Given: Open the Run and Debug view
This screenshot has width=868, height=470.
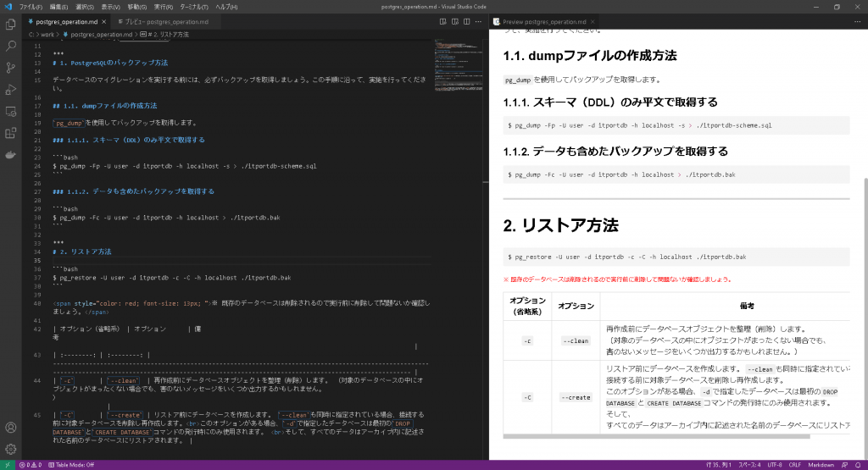Looking at the screenshot, I should 10,90.
